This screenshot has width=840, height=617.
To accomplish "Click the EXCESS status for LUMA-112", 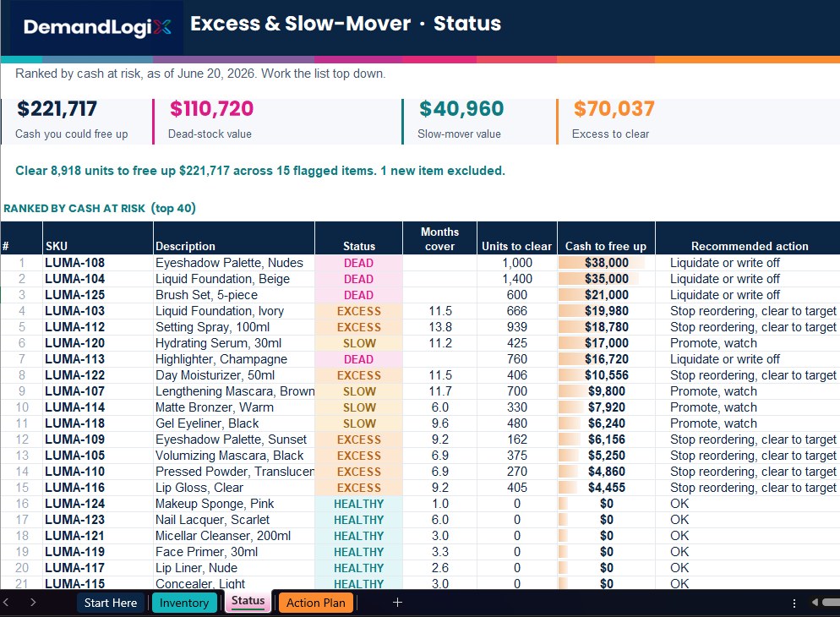I will (x=359, y=327).
